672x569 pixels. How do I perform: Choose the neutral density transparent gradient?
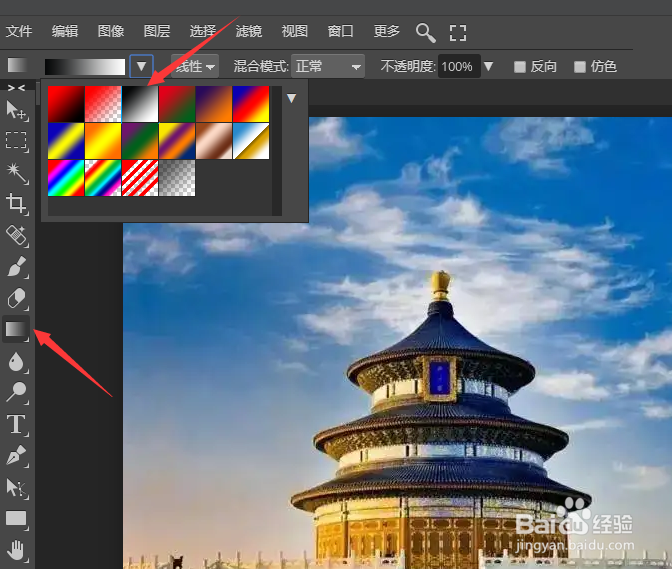tap(177, 178)
